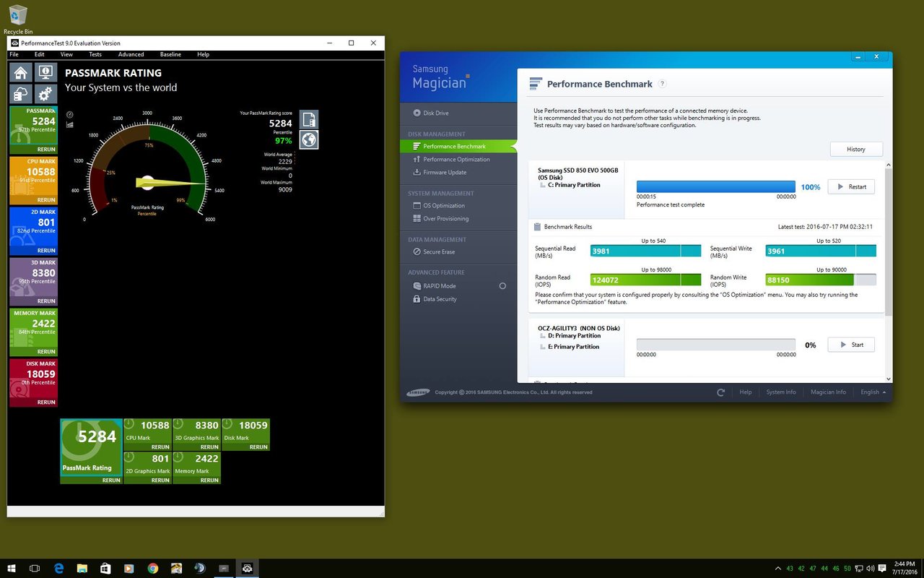Restart the Samsung SSD 850 EVO benchmark
924x578 pixels.
[x=851, y=186]
